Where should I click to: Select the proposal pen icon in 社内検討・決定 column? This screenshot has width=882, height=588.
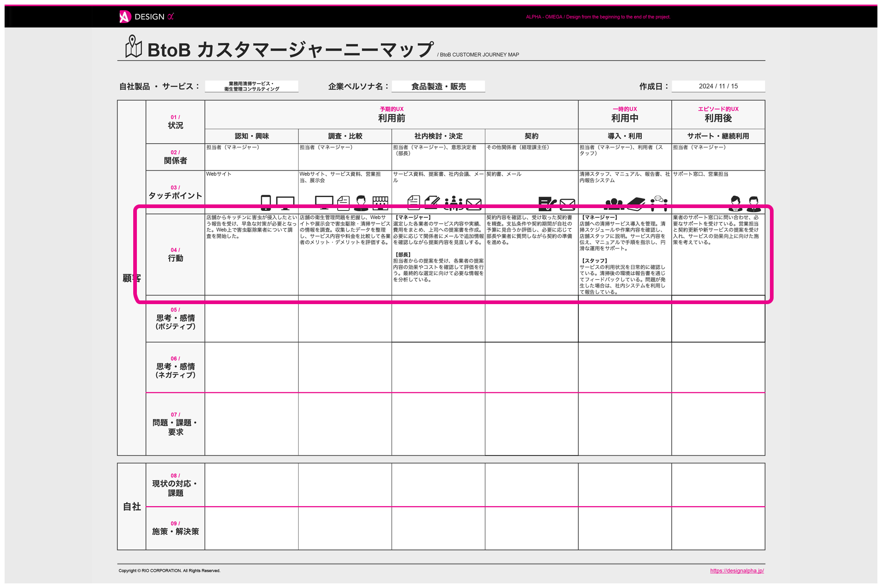[432, 203]
